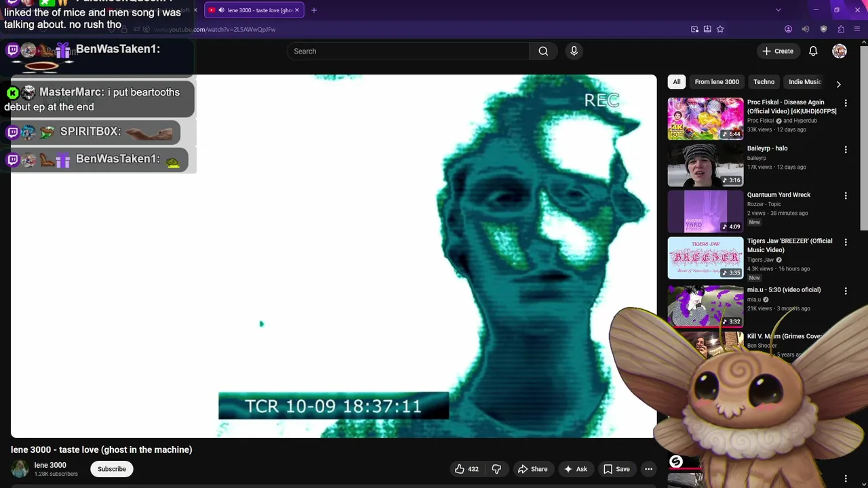The image size is (868, 488).
Task: Click the speaker audio icon in browser toolbar
Action: click(806, 29)
